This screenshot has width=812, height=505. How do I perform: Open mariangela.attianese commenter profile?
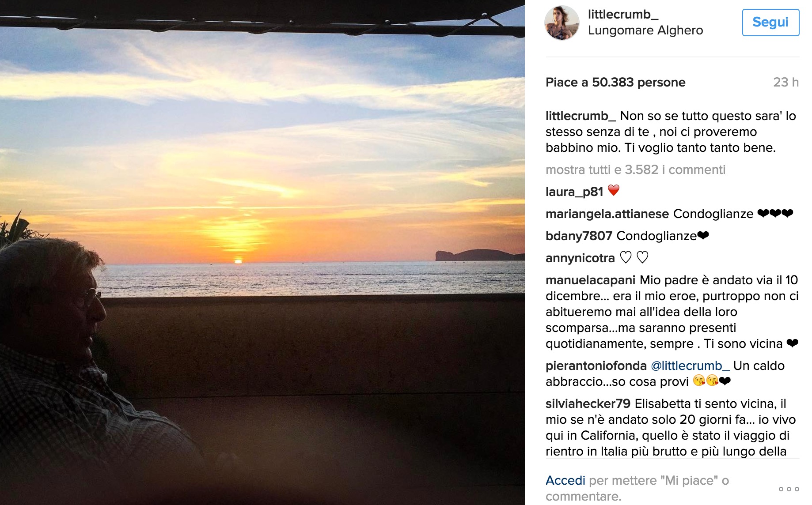click(607, 214)
